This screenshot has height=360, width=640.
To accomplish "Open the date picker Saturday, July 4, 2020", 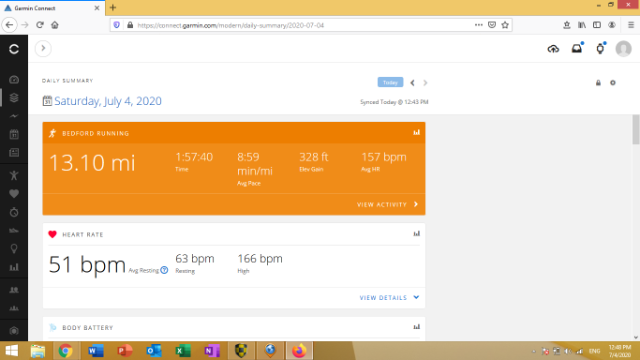I will [102, 101].
